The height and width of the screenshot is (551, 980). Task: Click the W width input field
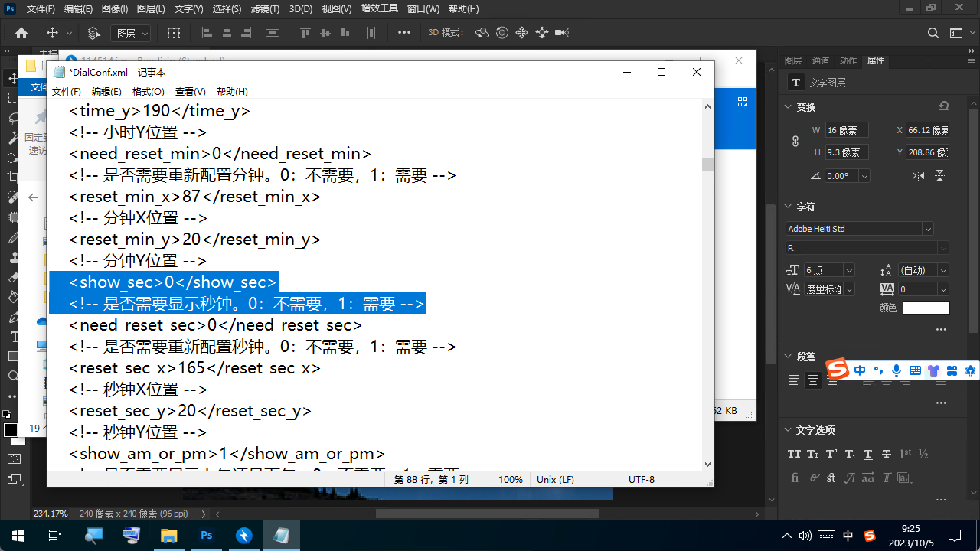coord(846,130)
